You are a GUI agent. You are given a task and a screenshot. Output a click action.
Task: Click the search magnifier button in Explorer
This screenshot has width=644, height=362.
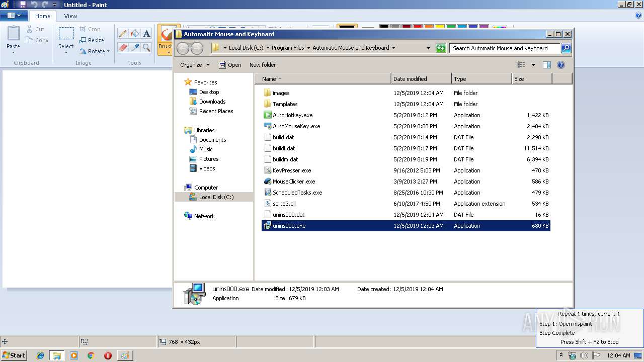pos(566,48)
